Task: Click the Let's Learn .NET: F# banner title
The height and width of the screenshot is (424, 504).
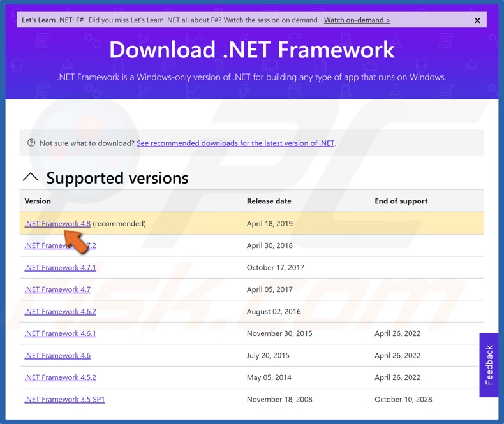Action: pyautogui.click(x=53, y=20)
